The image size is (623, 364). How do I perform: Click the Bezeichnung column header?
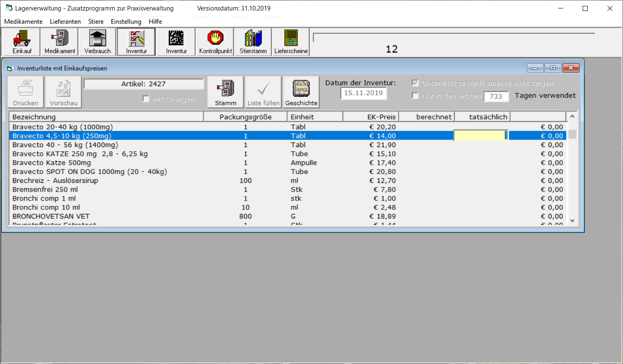coord(106,117)
